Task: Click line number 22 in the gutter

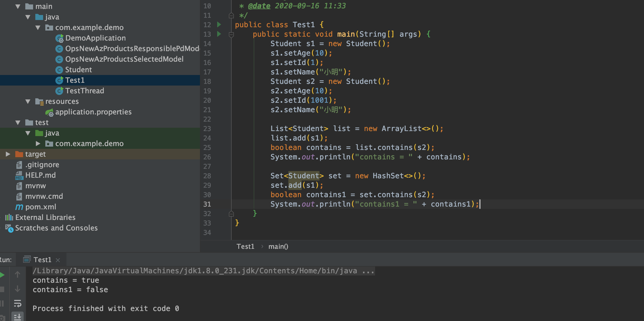Action: pos(207,119)
